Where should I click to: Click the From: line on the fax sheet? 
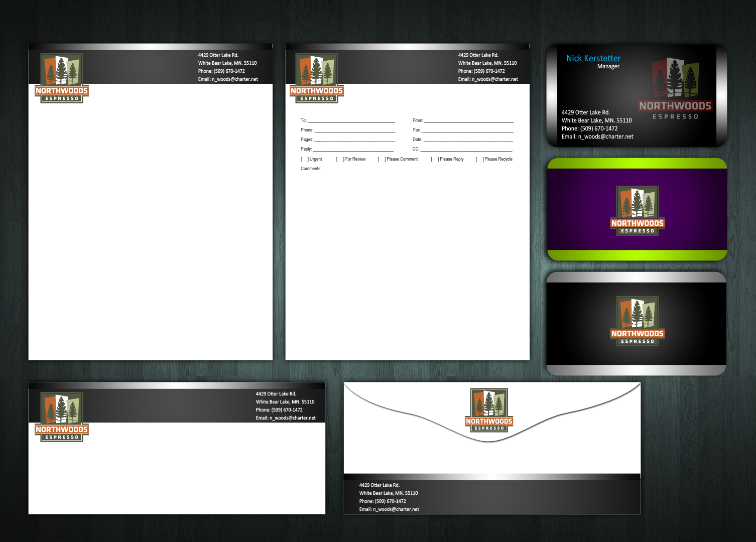[468, 120]
